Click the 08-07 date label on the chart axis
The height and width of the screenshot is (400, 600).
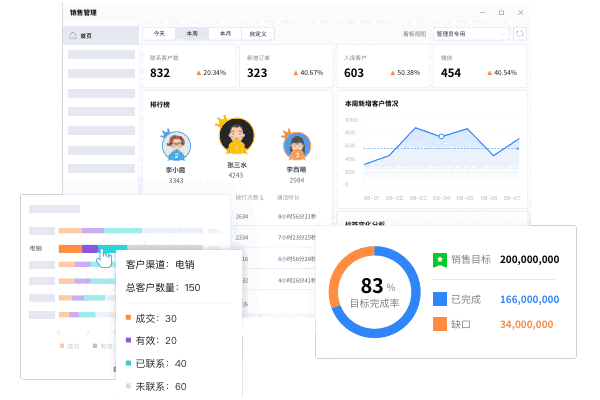pos(512,198)
